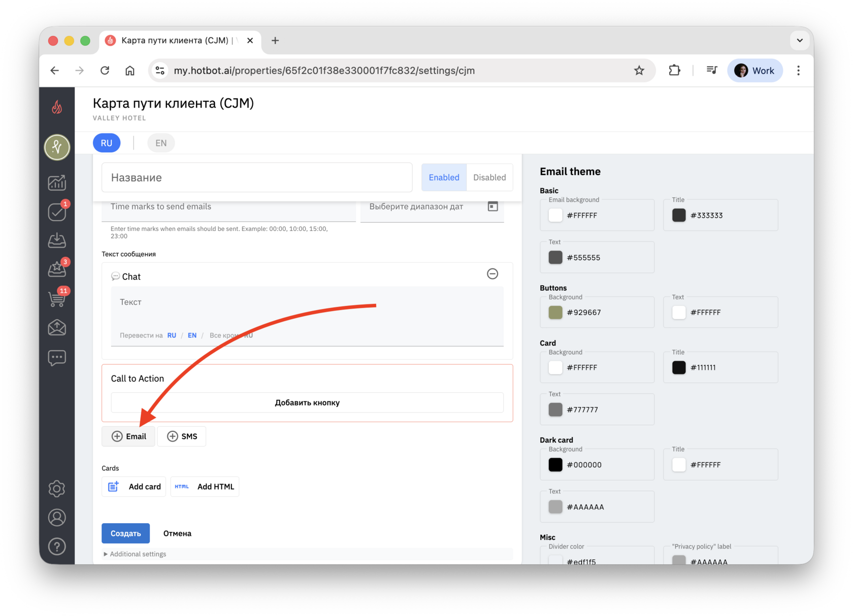Set the status to Enabled
This screenshot has height=616, width=853.
(444, 178)
